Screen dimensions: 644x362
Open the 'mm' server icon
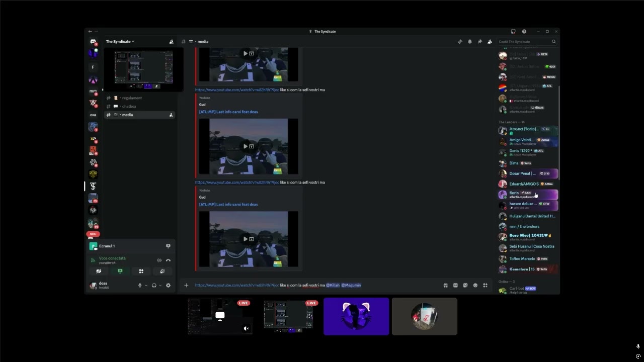click(x=93, y=91)
